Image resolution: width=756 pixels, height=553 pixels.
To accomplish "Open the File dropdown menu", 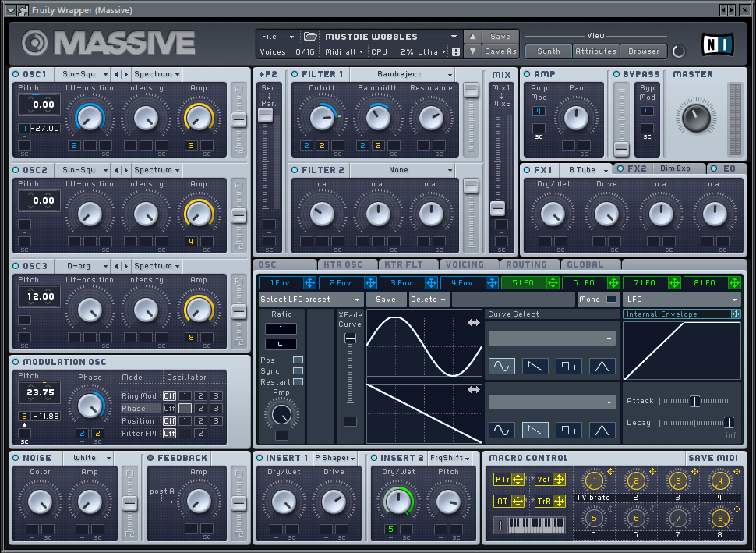I will click(x=277, y=36).
